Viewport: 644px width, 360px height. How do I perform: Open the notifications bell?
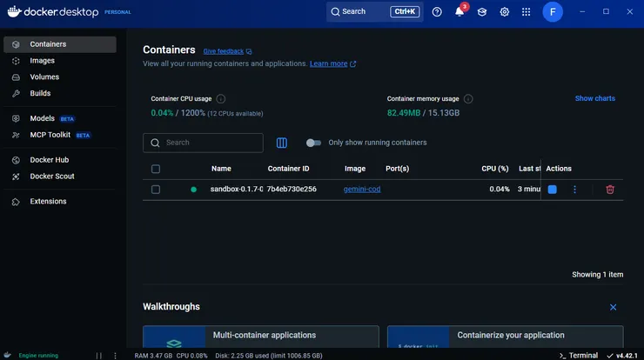click(460, 12)
